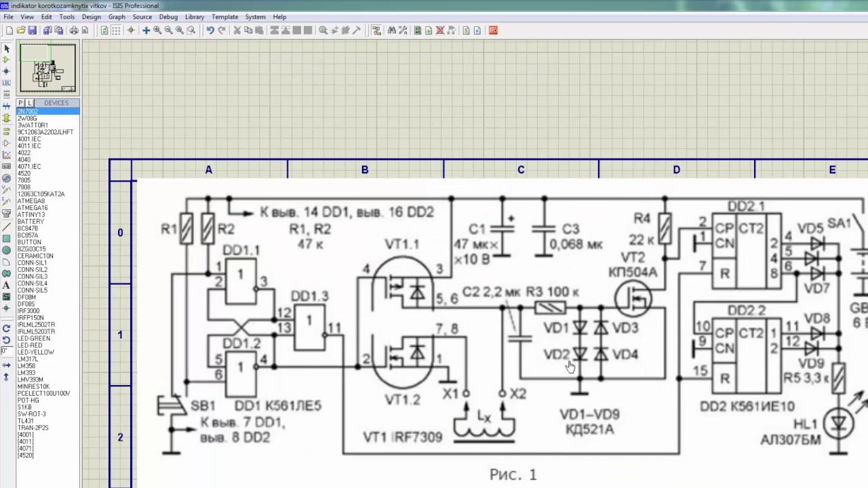Click the L library manager button
Viewport: 868px width, 488px height.
tap(29, 103)
